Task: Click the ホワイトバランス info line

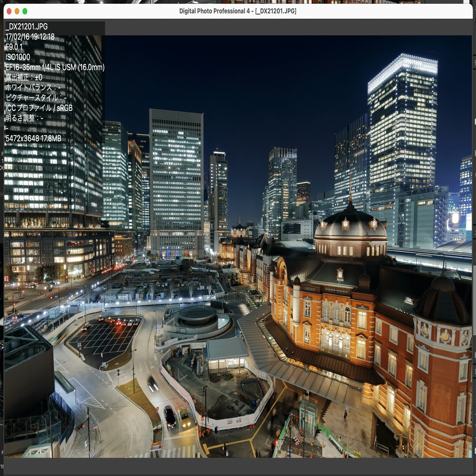Action: (x=33, y=88)
